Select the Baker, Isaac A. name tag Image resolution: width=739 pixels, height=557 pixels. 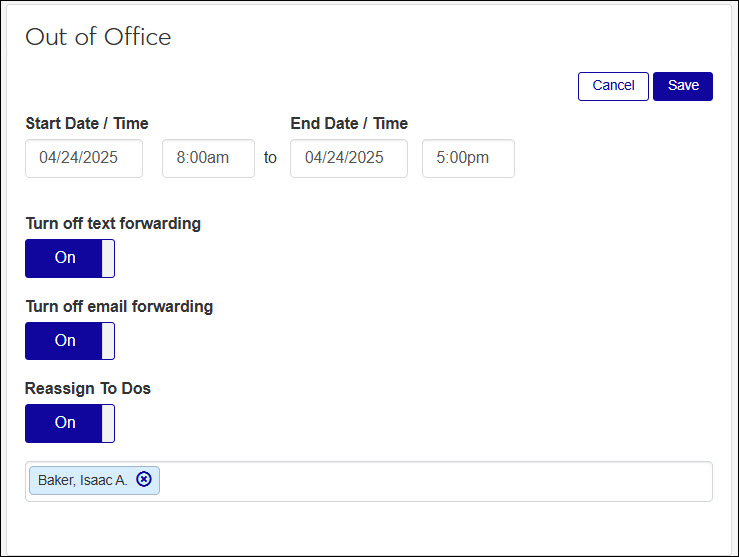click(x=82, y=481)
